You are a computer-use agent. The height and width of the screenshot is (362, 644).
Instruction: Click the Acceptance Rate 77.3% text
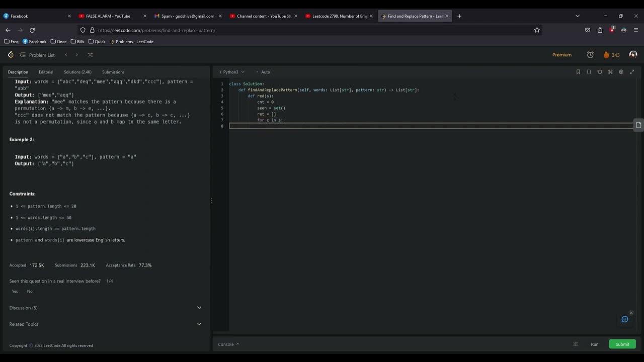point(129,265)
